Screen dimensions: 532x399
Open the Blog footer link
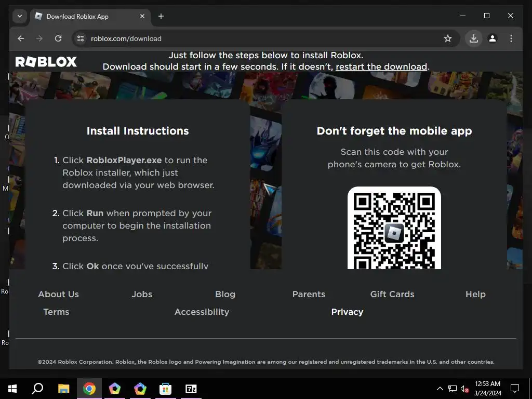(x=225, y=294)
